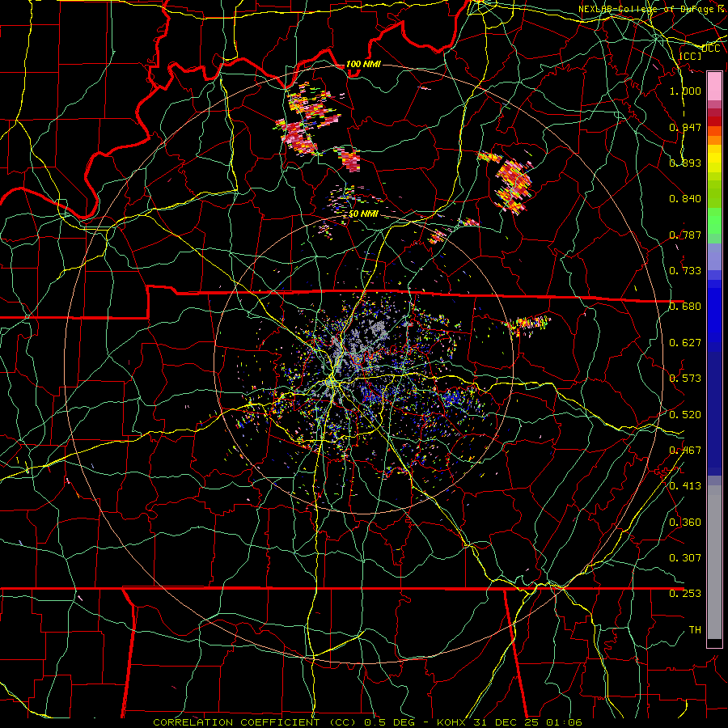
Task: Click the 0.307 legend value
Action: (x=685, y=557)
